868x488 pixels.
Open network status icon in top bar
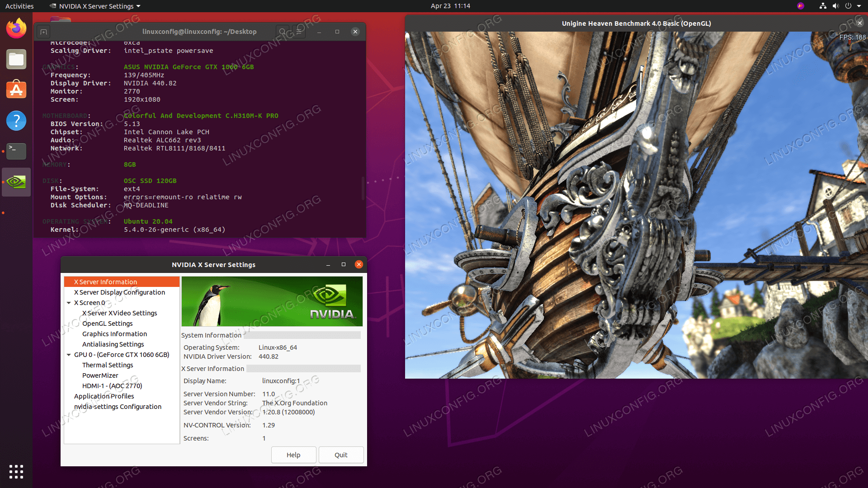pyautogui.click(x=823, y=6)
